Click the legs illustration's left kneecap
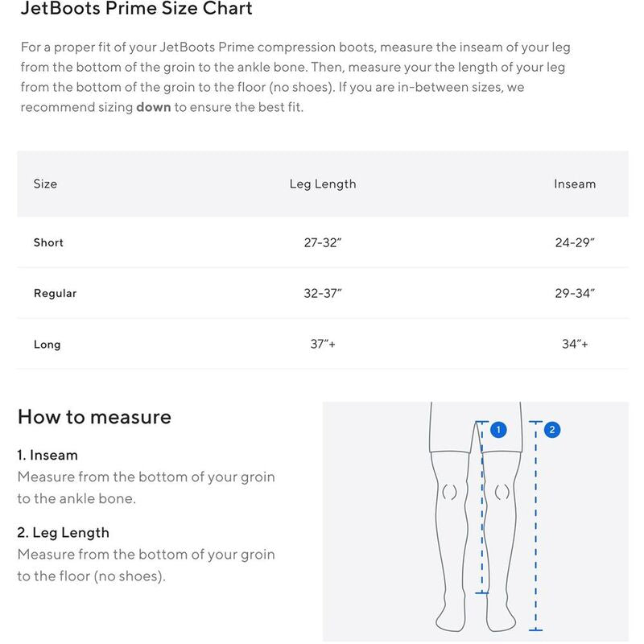This screenshot has height=644, width=644. click(x=449, y=491)
